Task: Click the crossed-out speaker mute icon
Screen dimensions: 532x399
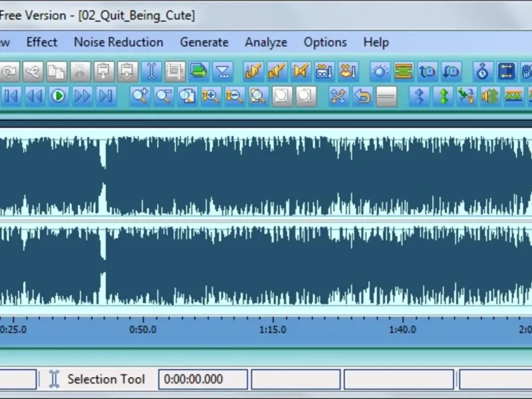Action: (301, 72)
